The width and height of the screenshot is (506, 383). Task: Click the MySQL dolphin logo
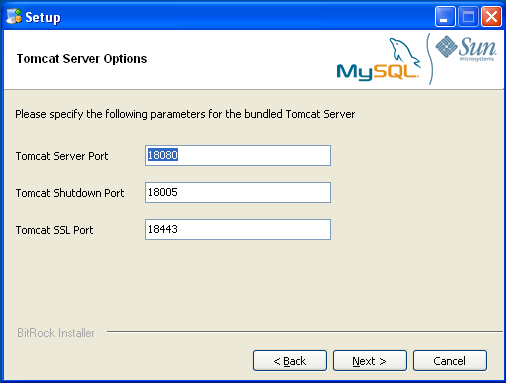[378, 59]
